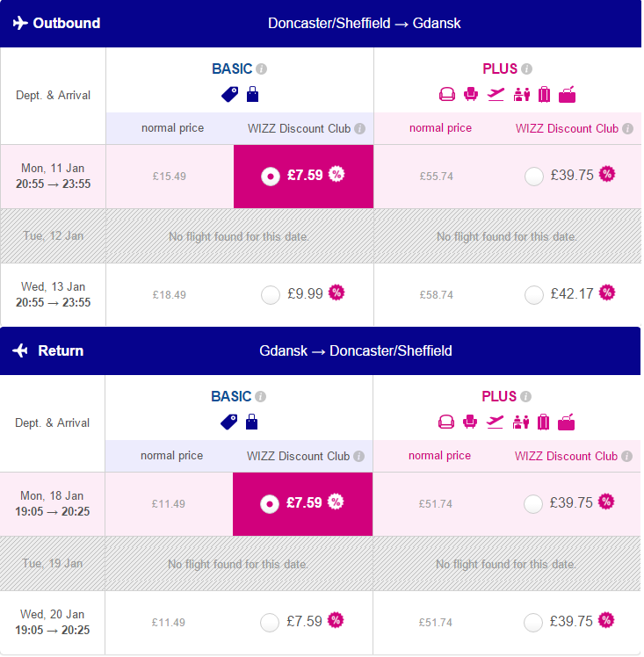The width and height of the screenshot is (644, 657).
Task: Select £42.17 PLUS fare on Wed, 13 Jan
Action: 534,295
